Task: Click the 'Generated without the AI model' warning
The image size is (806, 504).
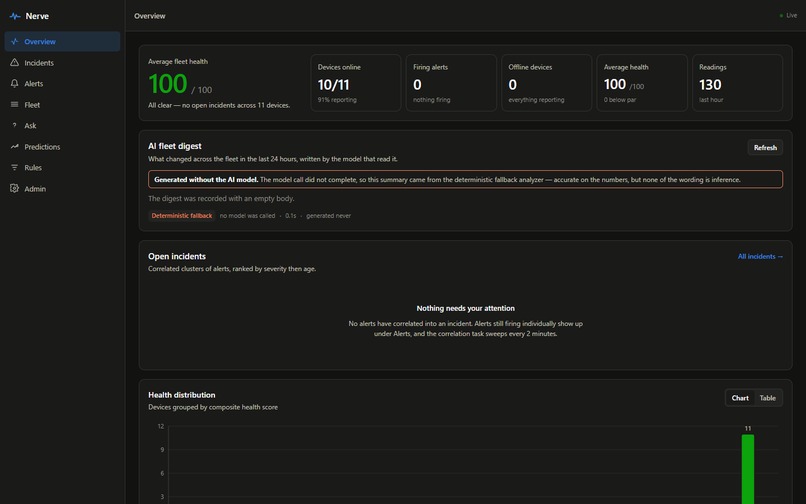Action: pos(465,179)
